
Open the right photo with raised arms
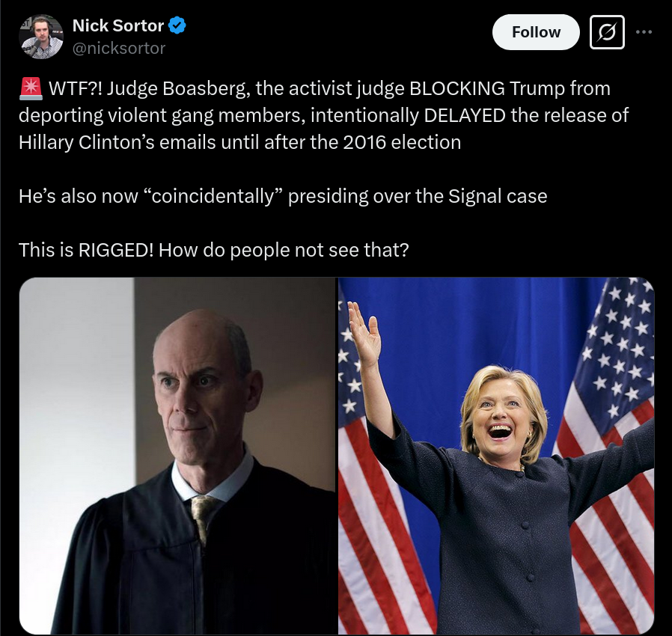(x=496, y=456)
